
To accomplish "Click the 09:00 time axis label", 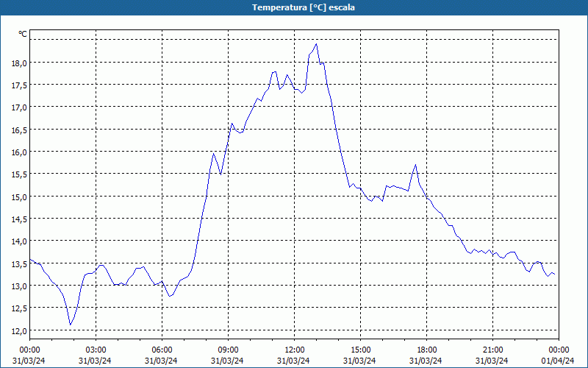I will pyautogui.click(x=228, y=350).
